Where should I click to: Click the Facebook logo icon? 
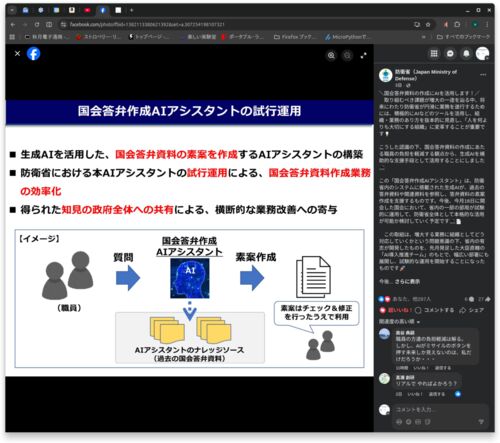tap(33, 54)
